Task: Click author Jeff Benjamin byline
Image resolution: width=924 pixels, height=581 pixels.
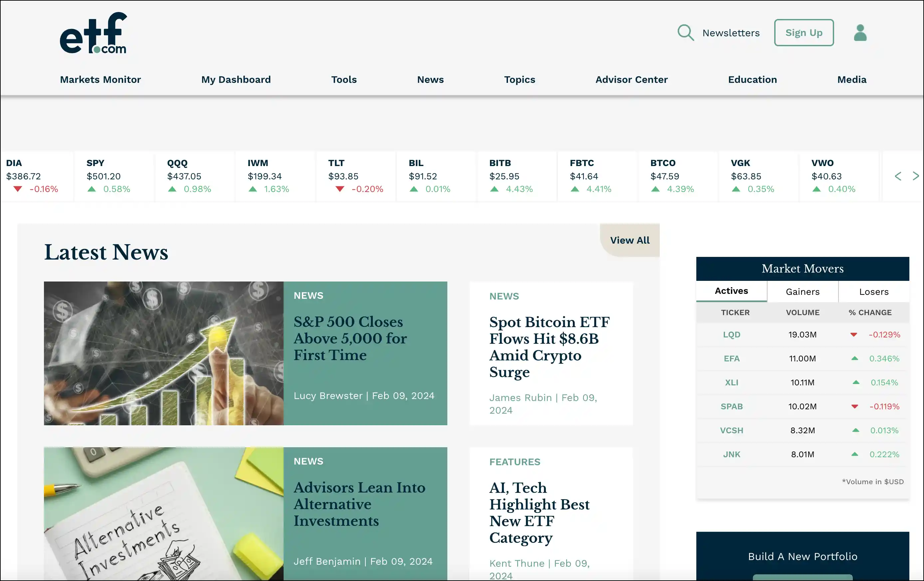Action: tap(327, 561)
